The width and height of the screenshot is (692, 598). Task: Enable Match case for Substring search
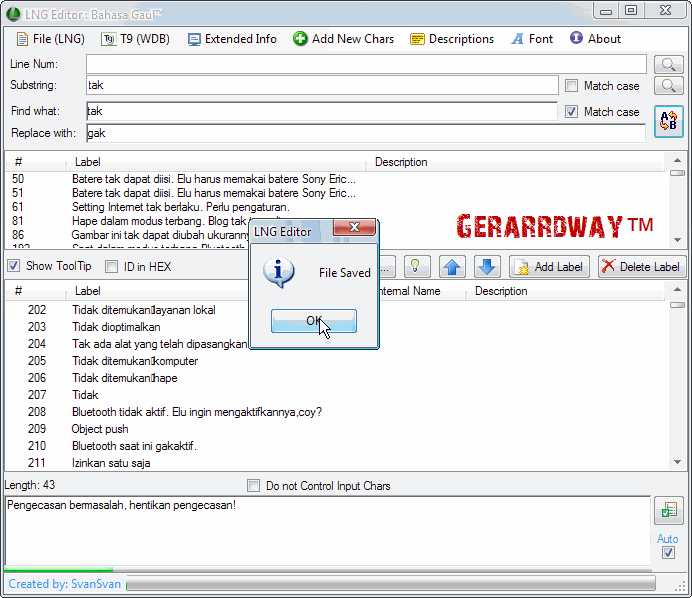click(x=572, y=86)
